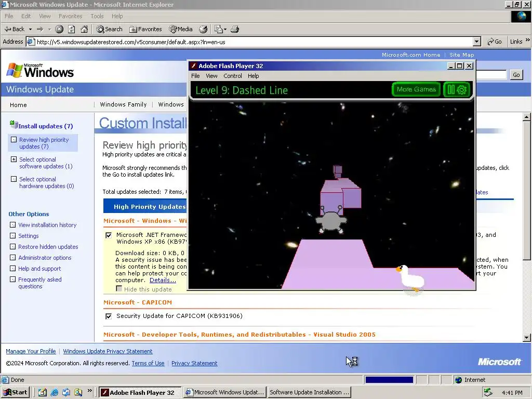Open the Site Map link
This screenshot has height=399, width=532.
461,55
